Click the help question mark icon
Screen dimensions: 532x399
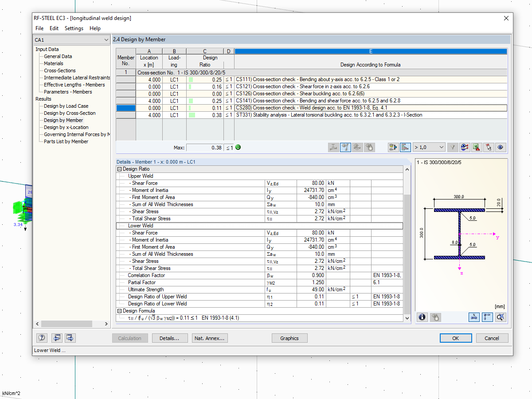coord(42,338)
